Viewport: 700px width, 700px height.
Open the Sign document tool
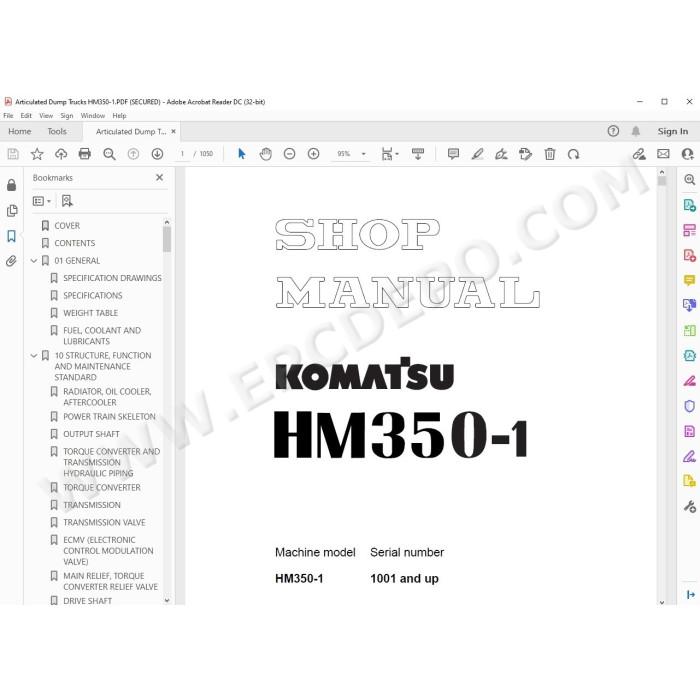pos(501,154)
